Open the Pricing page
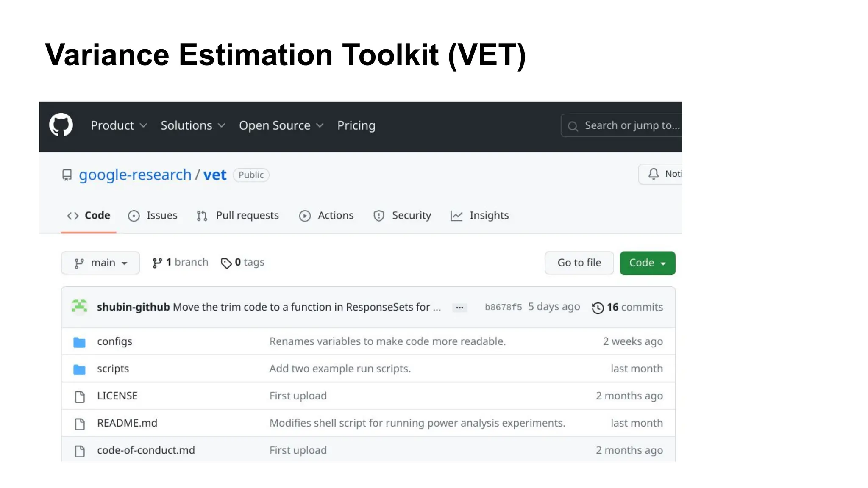The image size is (868, 488). pos(356,125)
